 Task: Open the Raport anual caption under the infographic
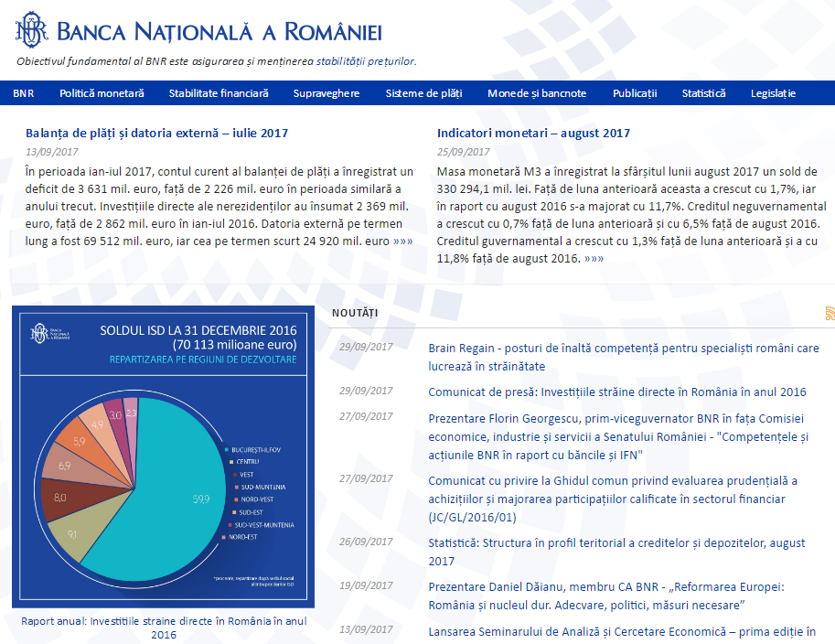point(164,627)
